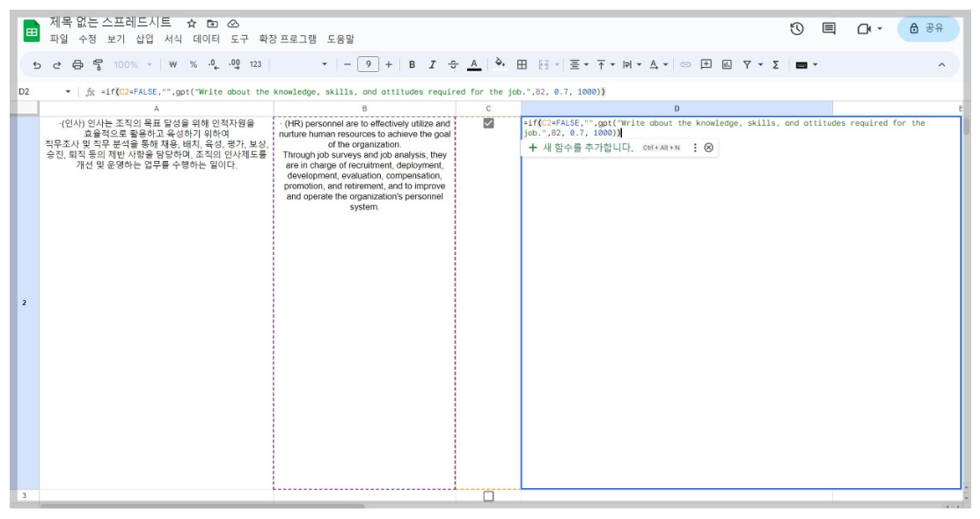This screenshot has width=980, height=519.
Task: Expand the name box D2 dropdown
Action: tap(68, 91)
